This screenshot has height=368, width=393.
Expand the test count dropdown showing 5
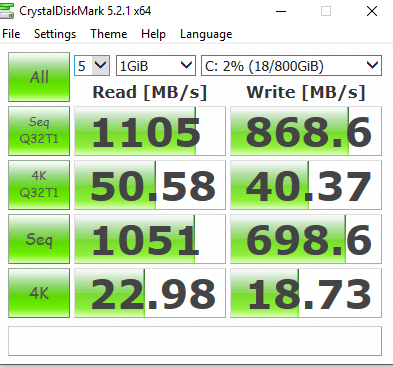[x=92, y=66]
